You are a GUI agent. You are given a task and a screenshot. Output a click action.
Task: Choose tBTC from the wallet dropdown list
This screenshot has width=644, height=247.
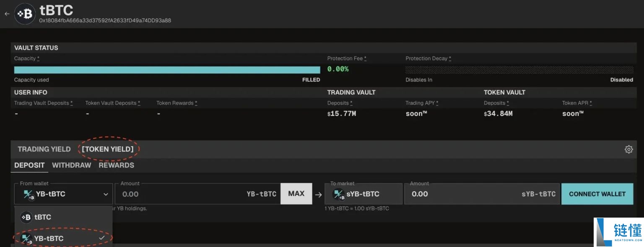click(x=43, y=217)
